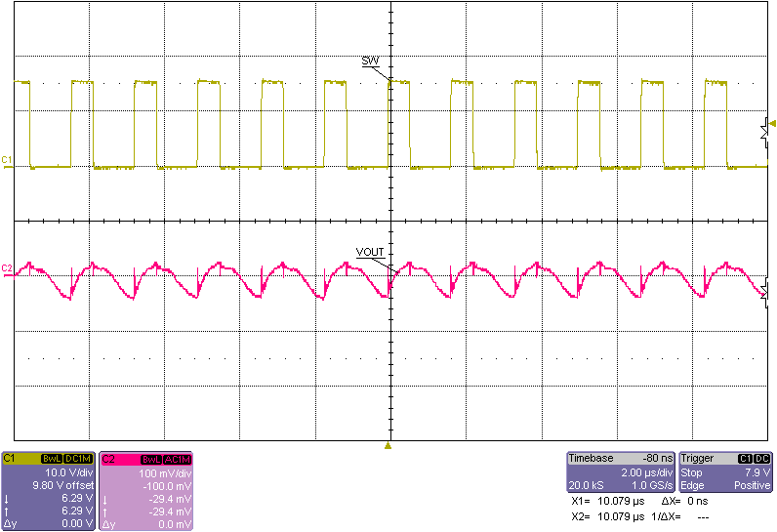
Task: Click the X1= cursor readout
Action: [x=608, y=502]
